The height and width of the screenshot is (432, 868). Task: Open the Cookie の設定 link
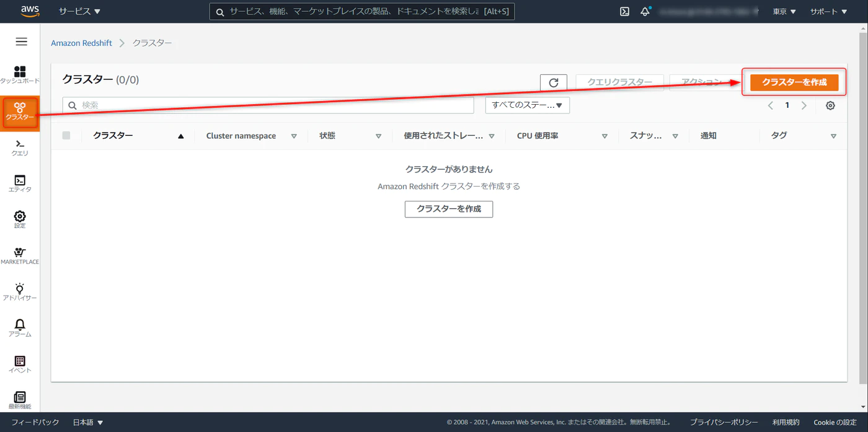(x=835, y=422)
